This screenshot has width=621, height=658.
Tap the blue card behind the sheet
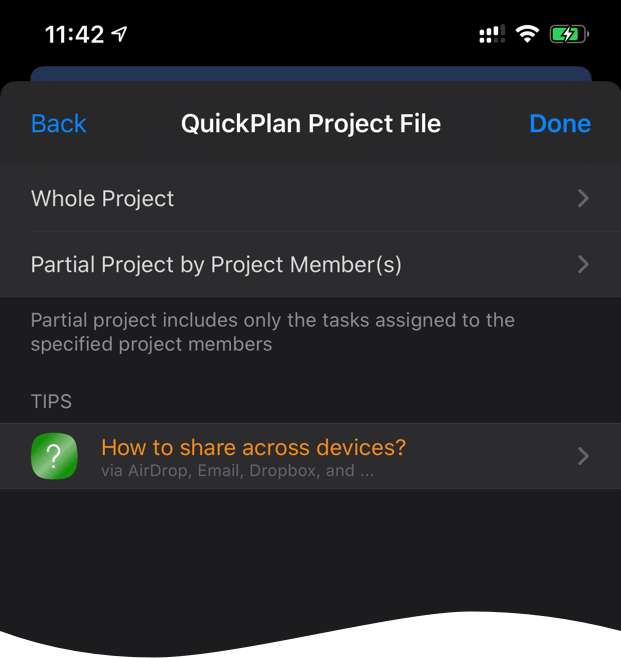310,73
